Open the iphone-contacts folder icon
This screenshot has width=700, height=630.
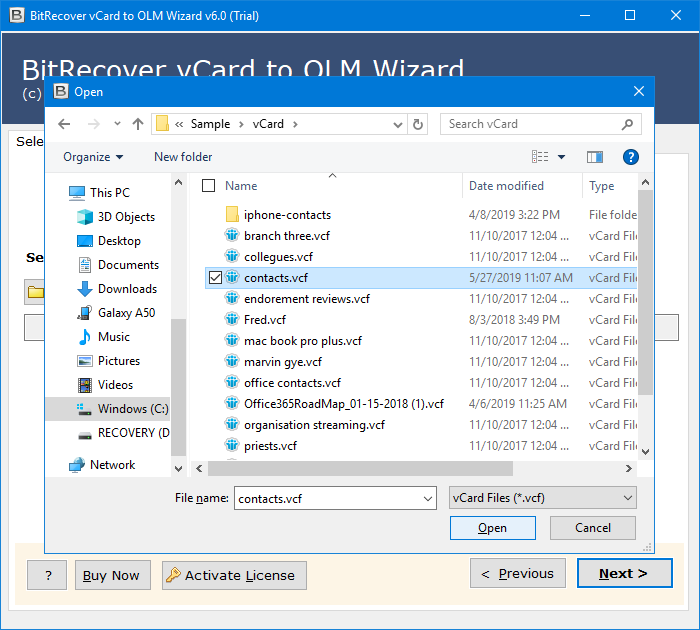[x=232, y=215]
